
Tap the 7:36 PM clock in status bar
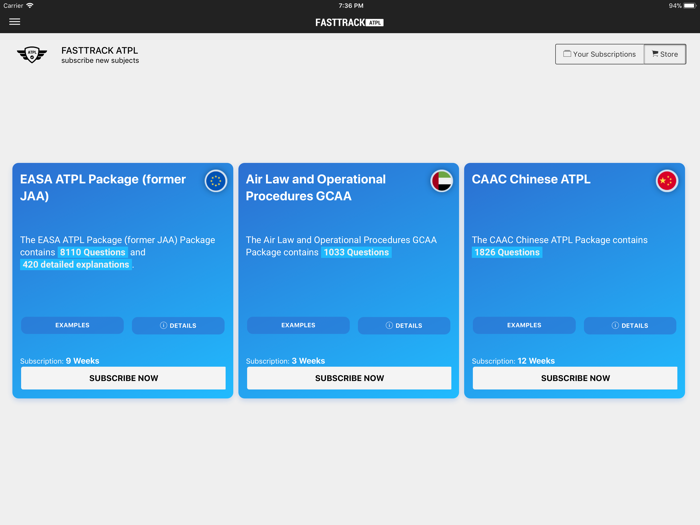[350, 6]
